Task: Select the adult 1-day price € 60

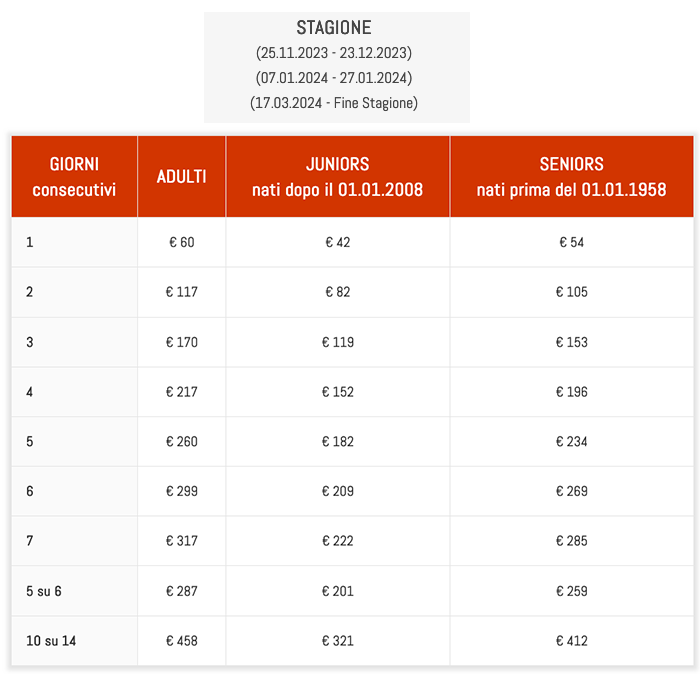Action: pos(182,242)
